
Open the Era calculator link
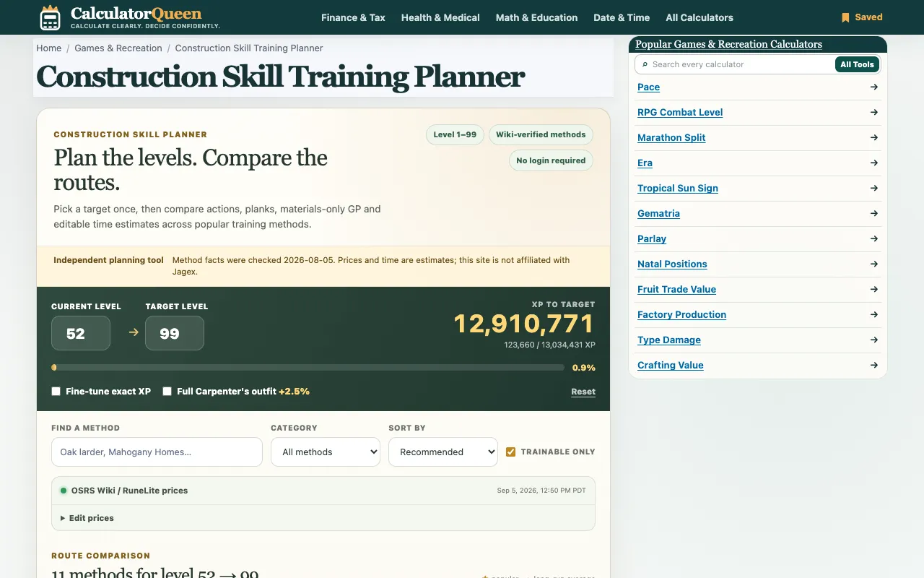click(645, 163)
